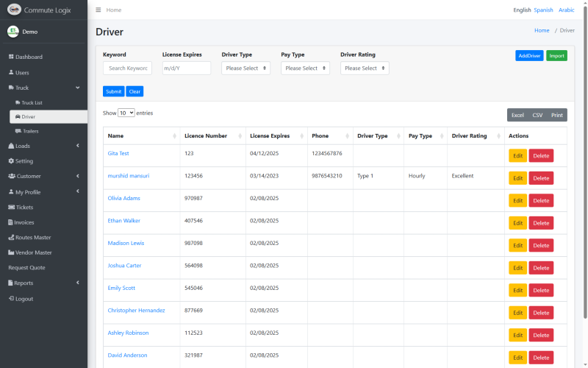Export table to Excel
Image resolution: width=588 pixels, height=368 pixels.
(x=517, y=115)
